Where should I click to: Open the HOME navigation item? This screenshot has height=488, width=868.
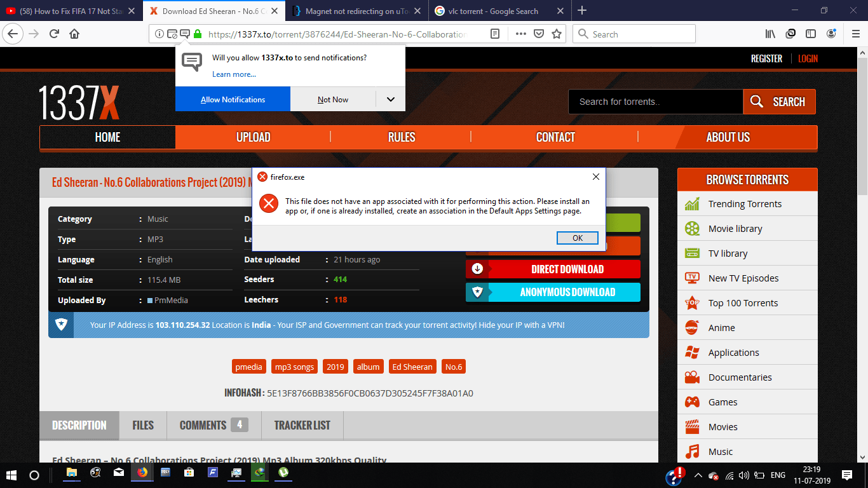click(107, 137)
